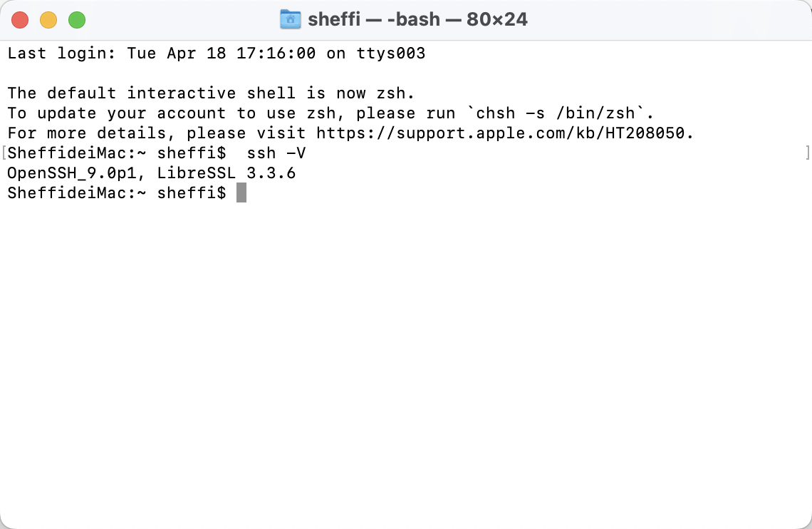This screenshot has height=529, width=812.
Task: Click 'ttys003' at end of login line
Action: [390, 53]
